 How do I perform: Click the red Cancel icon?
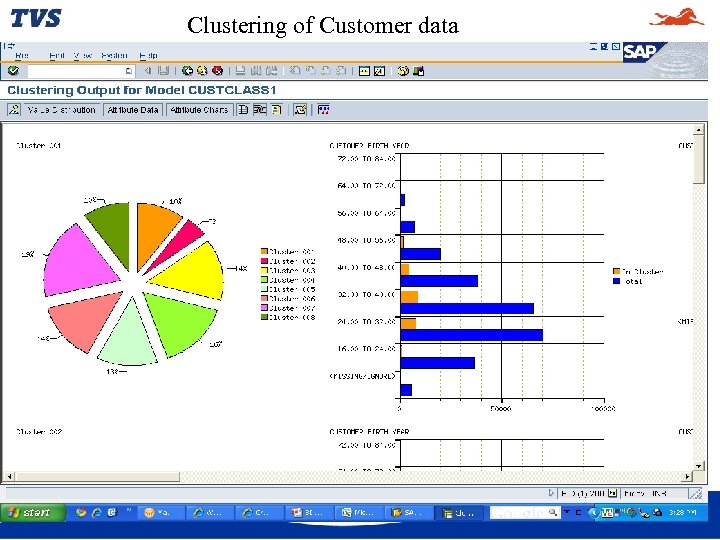click(x=218, y=71)
